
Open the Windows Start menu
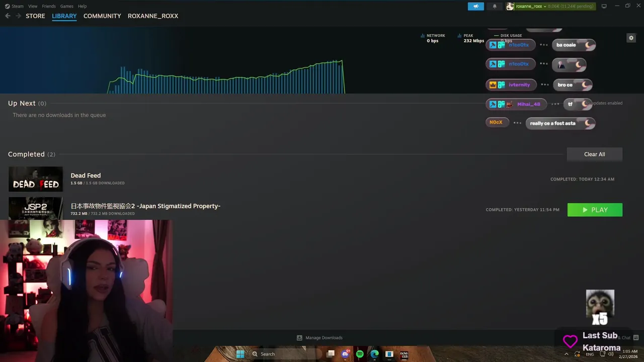click(240, 354)
